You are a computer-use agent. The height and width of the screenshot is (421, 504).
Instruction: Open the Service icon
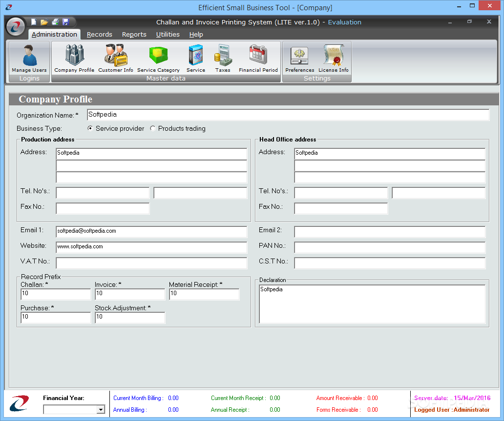pyautogui.click(x=196, y=59)
